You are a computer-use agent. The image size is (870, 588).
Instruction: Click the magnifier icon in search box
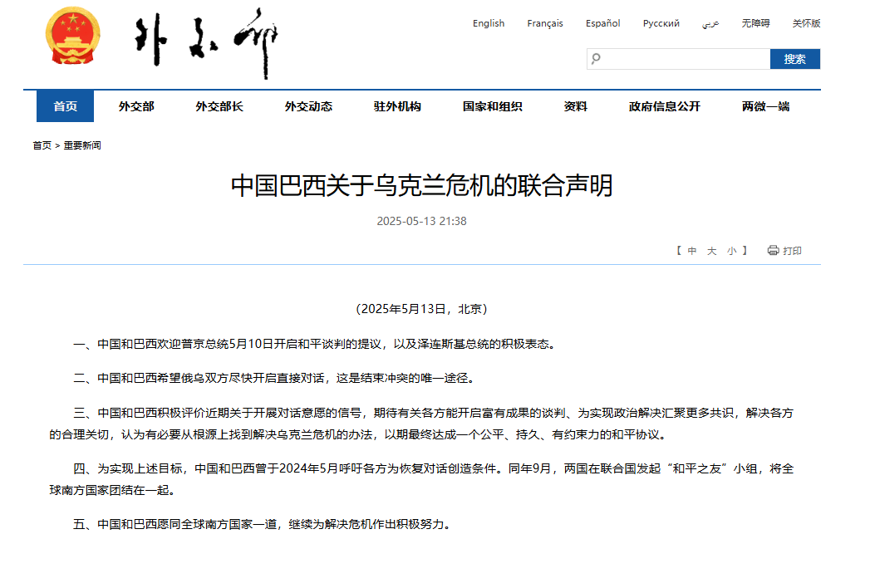tap(596, 59)
